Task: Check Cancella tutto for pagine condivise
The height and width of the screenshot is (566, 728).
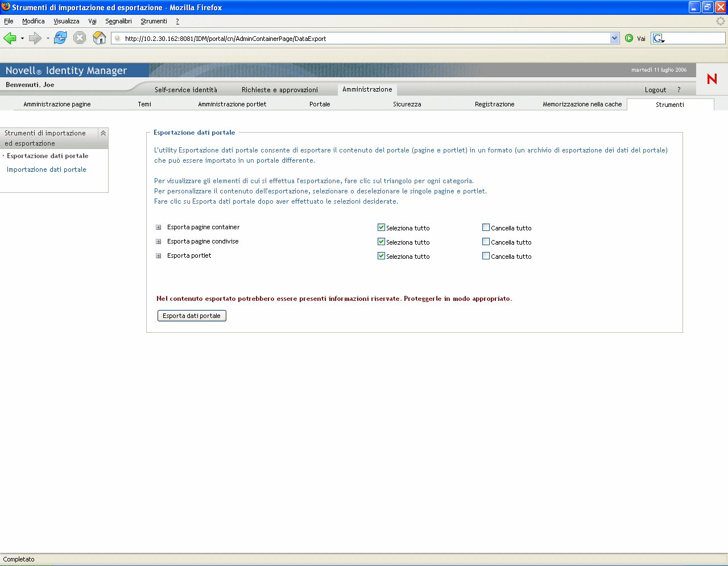Action: tap(486, 242)
